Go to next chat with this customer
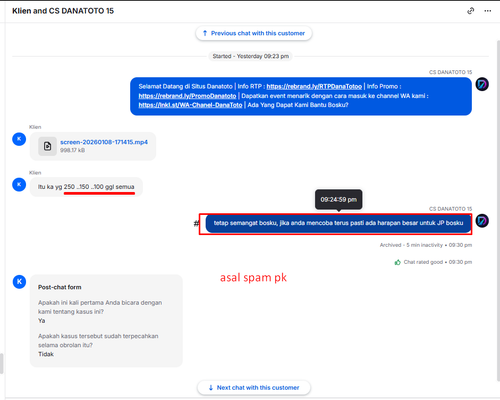This screenshot has width=500, height=400. coord(254,388)
